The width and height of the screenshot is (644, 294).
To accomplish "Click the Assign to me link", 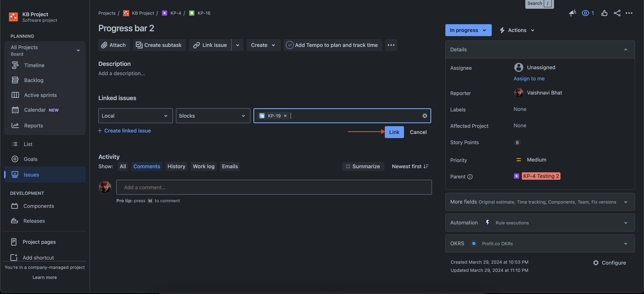I will (x=529, y=79).
